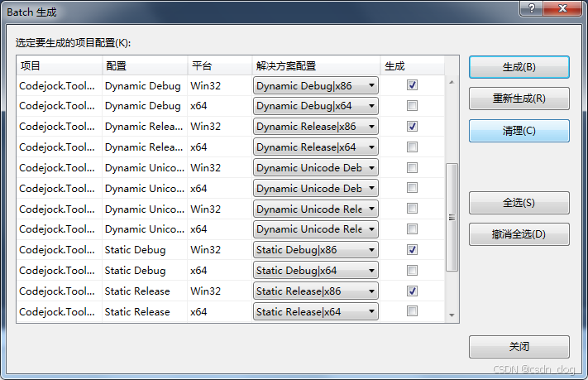Click the 生成 column header
This screenshot has width=588, height=380.
pyautogui.click(x=413, y=65)
